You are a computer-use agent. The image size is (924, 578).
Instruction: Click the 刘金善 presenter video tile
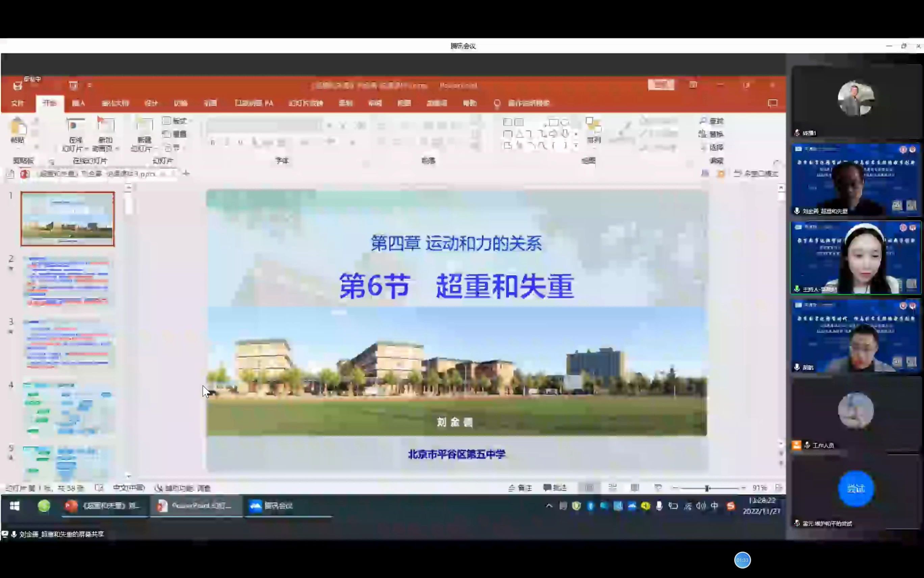(x=856, y=180)
